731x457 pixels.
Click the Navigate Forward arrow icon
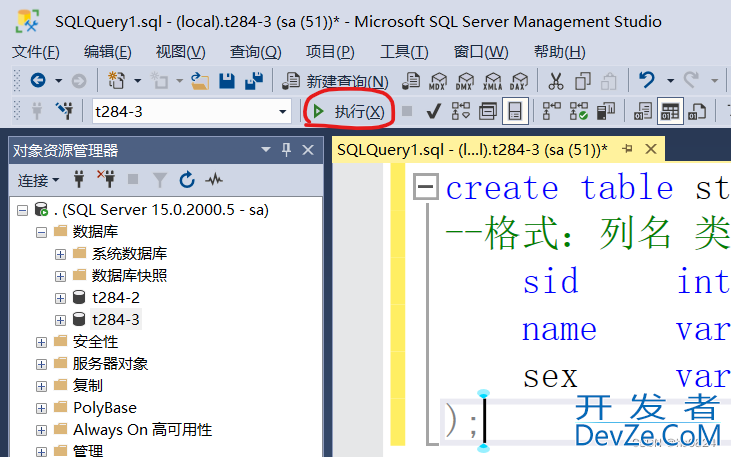tap(79, 81)
